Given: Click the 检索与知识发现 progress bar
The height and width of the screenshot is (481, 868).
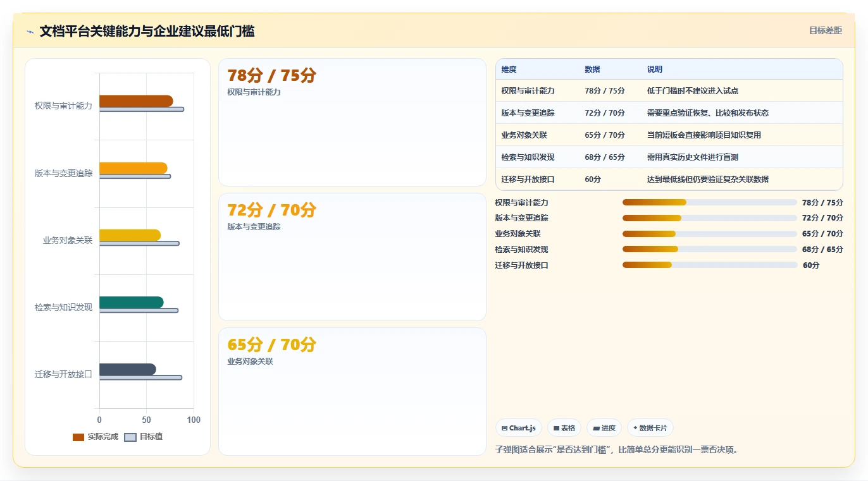Looking at the screenshot, I should tap(709, 250).
